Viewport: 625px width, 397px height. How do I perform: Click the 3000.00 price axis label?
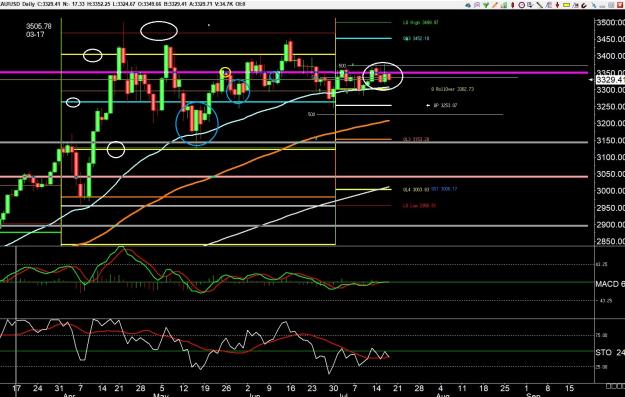[610, 191]
